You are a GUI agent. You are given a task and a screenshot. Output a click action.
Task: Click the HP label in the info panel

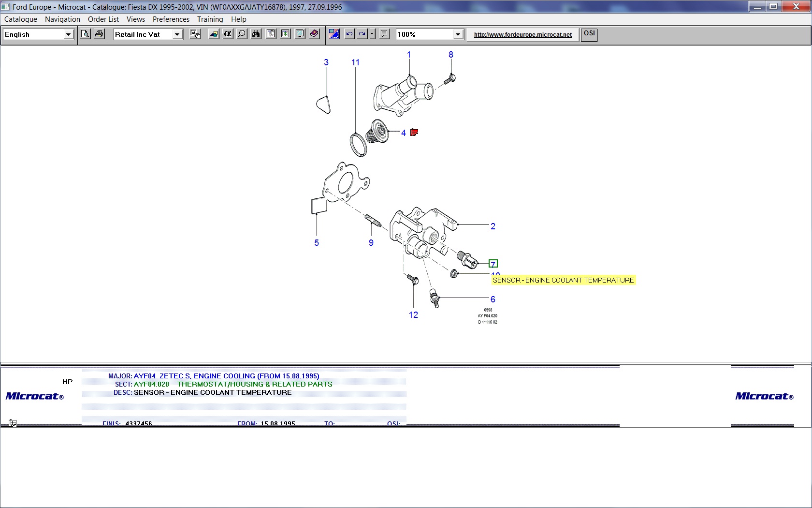pyautogui.click(x=67, y=382)
